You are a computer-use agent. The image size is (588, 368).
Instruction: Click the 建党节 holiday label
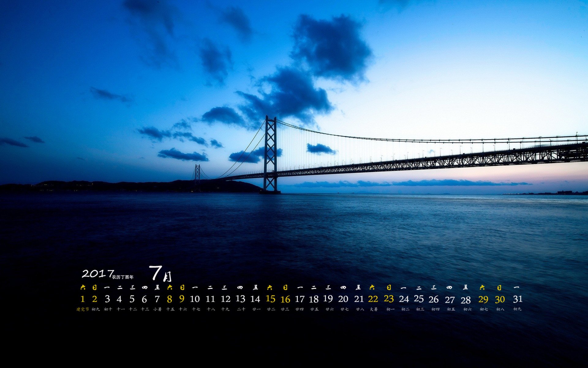83,309
